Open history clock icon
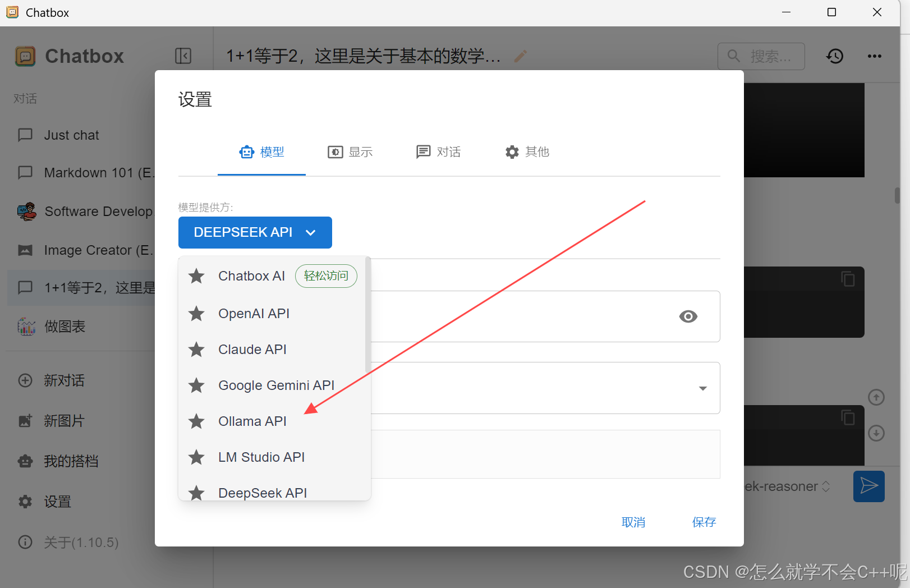The width and height of the screenshot is (910, 588). tap(835, 56)
